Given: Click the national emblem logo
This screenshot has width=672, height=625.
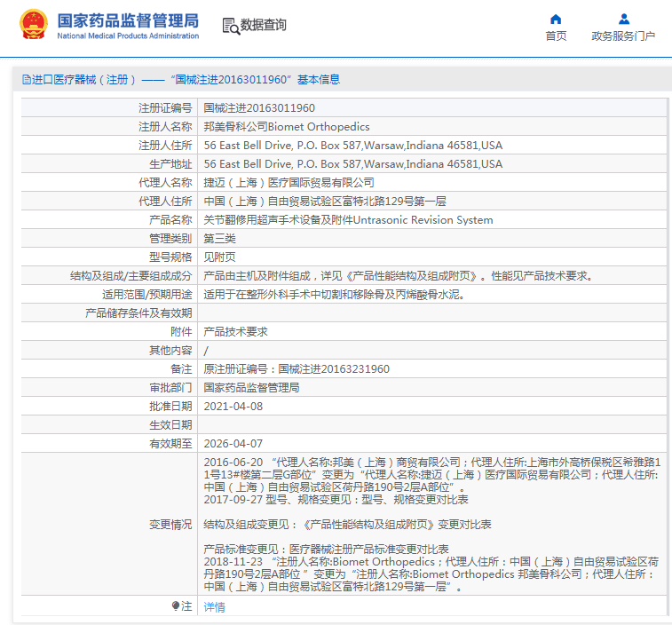Looking at the screenshot, I should (x=34, y=25).
